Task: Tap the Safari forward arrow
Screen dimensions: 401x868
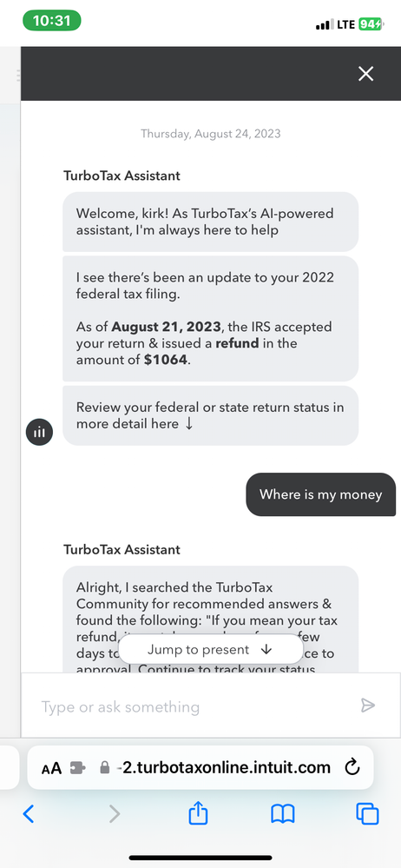Action: 114,814
